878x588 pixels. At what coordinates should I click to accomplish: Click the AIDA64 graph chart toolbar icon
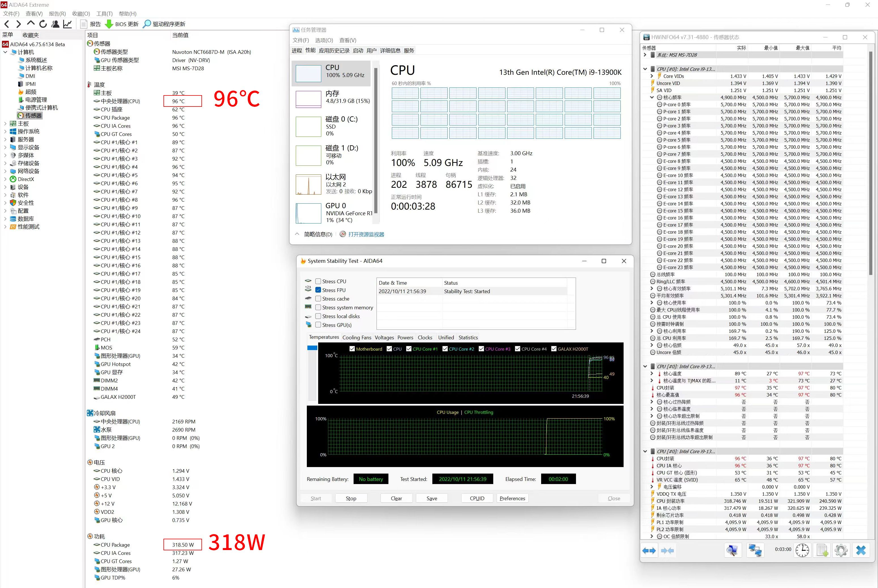[67, 24]
